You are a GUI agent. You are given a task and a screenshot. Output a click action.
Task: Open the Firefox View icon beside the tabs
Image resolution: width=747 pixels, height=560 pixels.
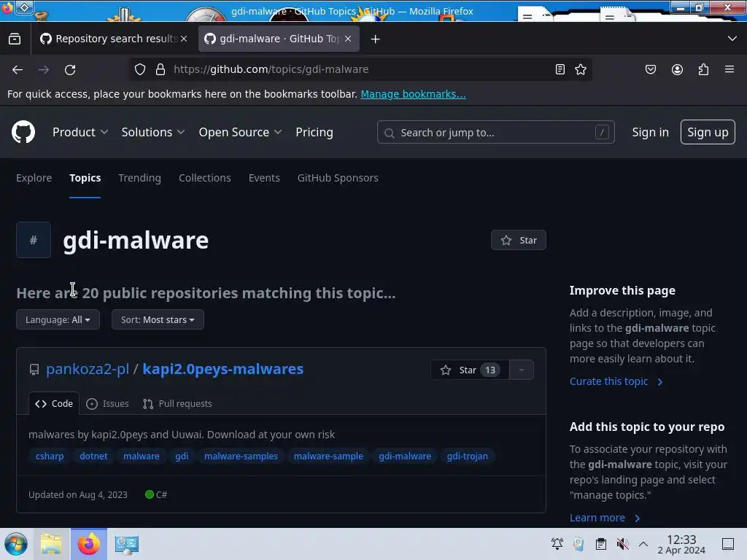(15, 39)
